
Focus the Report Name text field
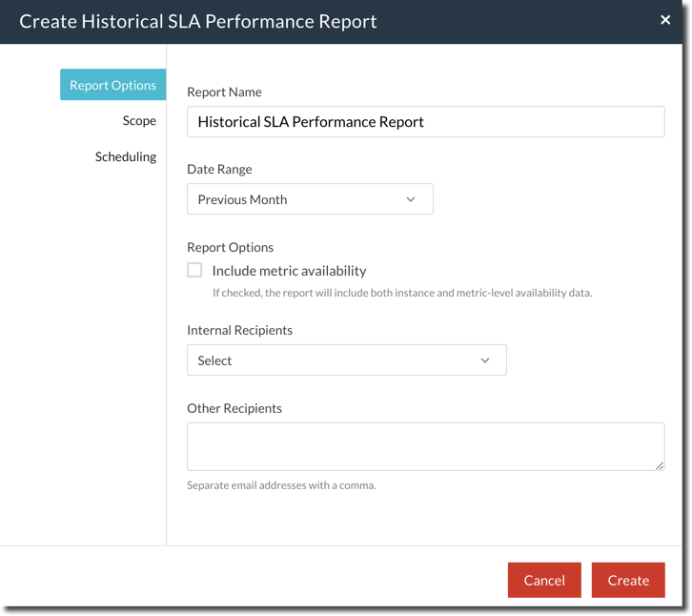[x=425, y=122]
